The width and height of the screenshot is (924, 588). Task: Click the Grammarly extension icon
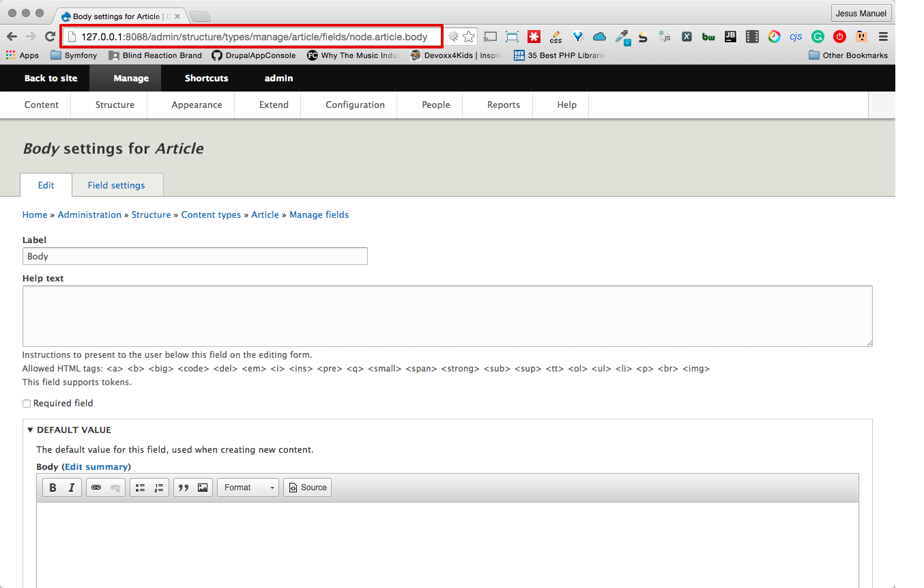point(818,36)
